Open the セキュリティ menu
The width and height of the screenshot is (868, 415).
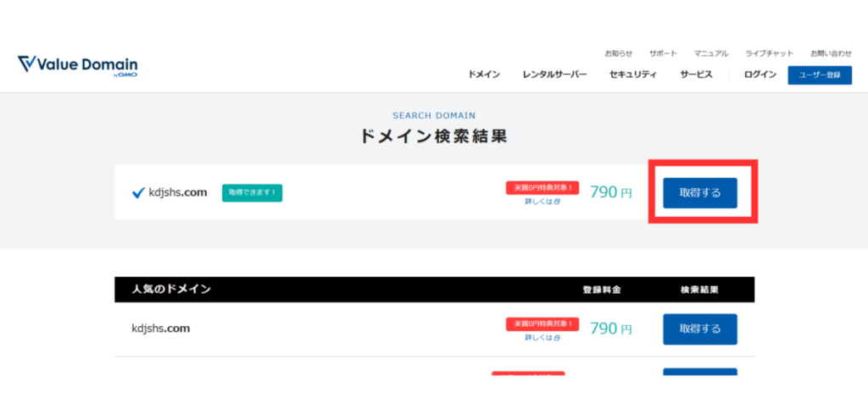pos(632,75)
